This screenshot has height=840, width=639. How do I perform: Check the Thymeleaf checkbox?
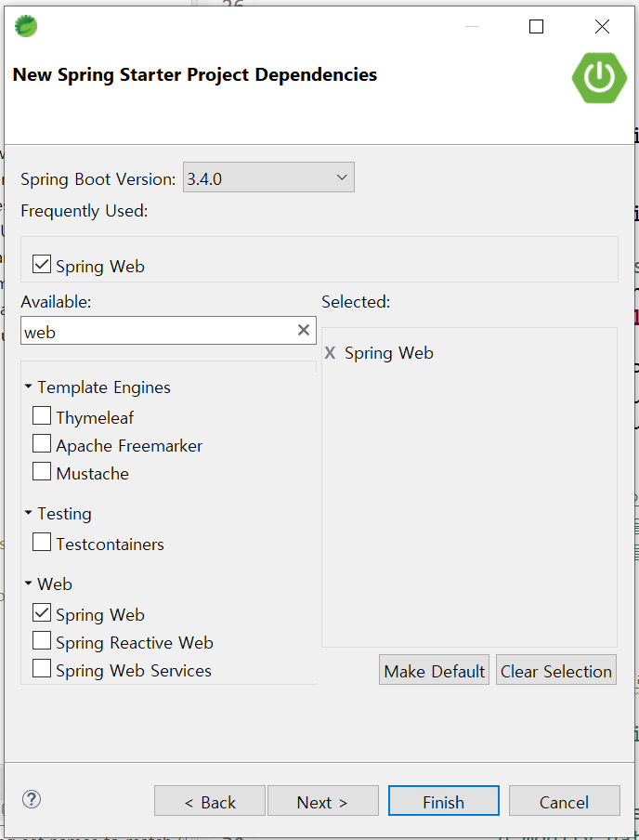click(x=42, y=415)
